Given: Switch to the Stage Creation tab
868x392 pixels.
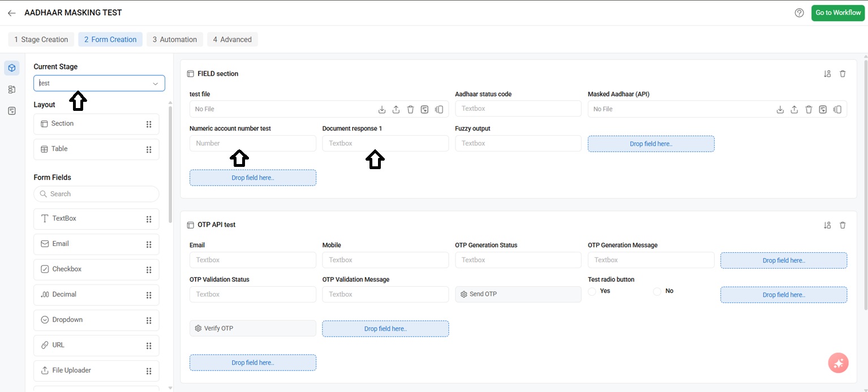Looking at the screenshot, I should [41, 40].
